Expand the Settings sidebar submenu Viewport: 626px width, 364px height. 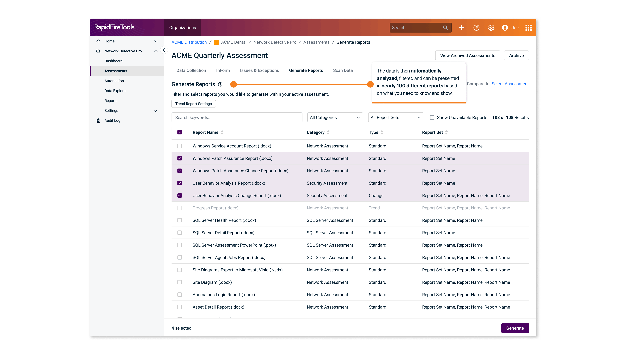156,111
